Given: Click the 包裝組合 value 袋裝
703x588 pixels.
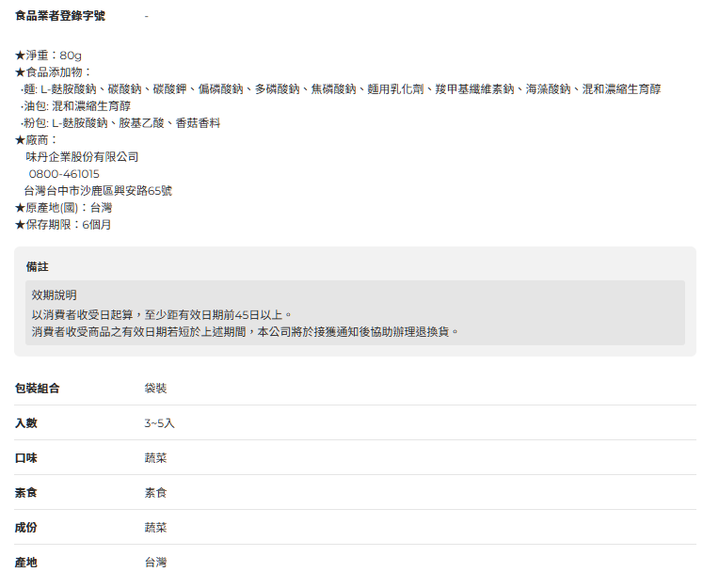Looking at the screenshot, I should 155,389.
